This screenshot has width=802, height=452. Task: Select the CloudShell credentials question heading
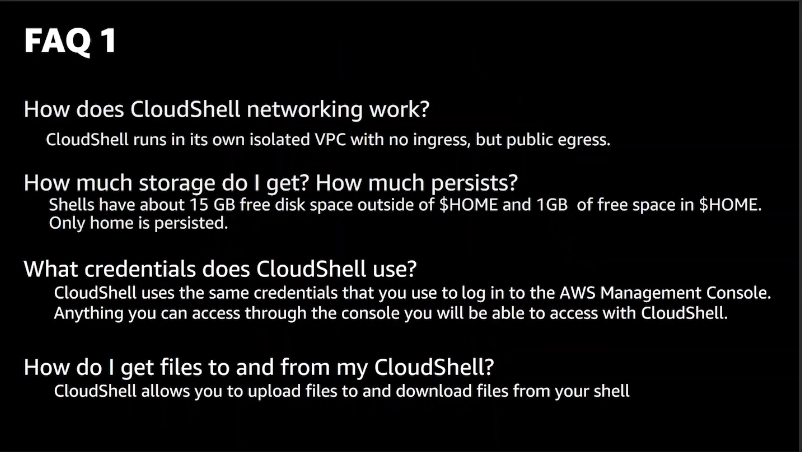pyautogui.click(x=220, y=269)
